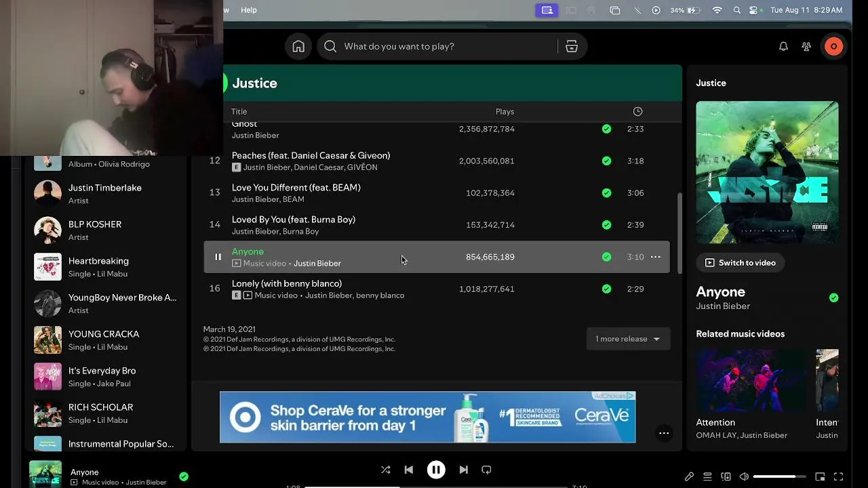
Task: Open the What's New notification bell
Action: pos(783,46)
